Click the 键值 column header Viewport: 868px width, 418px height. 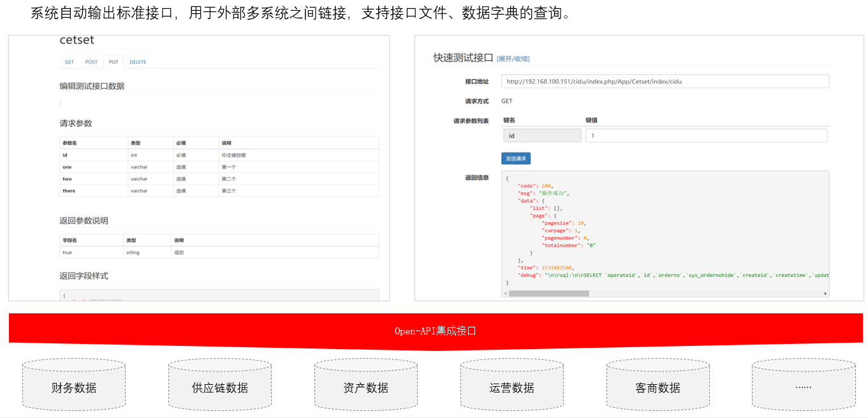point(591,120)
